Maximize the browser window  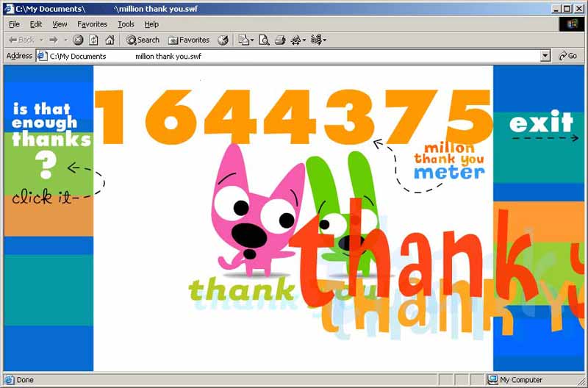[x=567, y=9]
